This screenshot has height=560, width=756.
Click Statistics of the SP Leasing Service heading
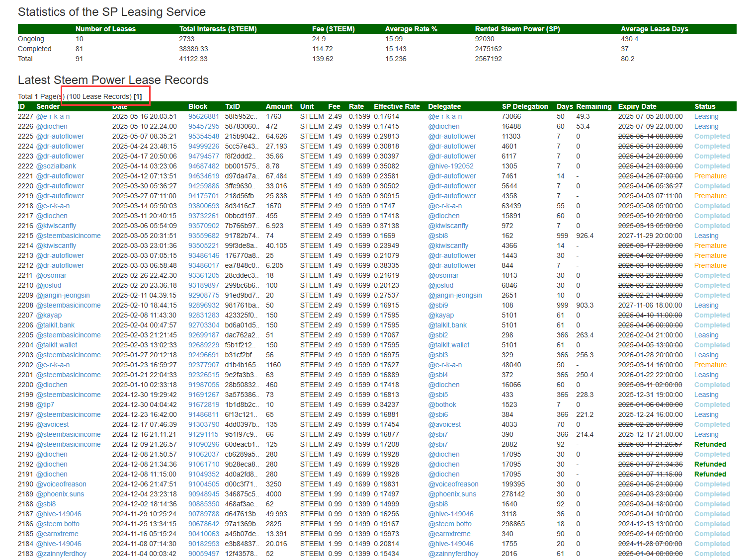112,12
